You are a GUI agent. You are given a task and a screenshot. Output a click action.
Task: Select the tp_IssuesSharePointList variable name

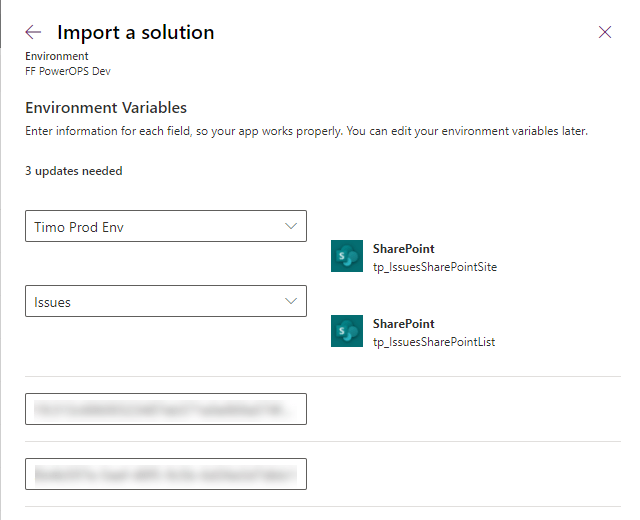(x=433, y=342)
